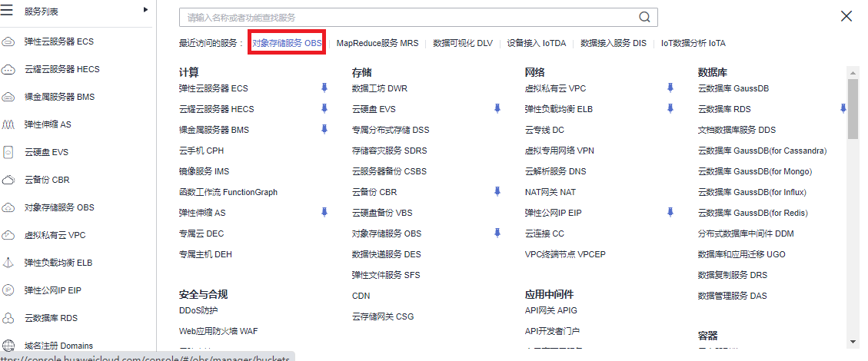This screenshot has width=868, height=361.
Task: Click the 弹性云服务器 ECS sidebar icon
Action: click(x=8, y=42)
